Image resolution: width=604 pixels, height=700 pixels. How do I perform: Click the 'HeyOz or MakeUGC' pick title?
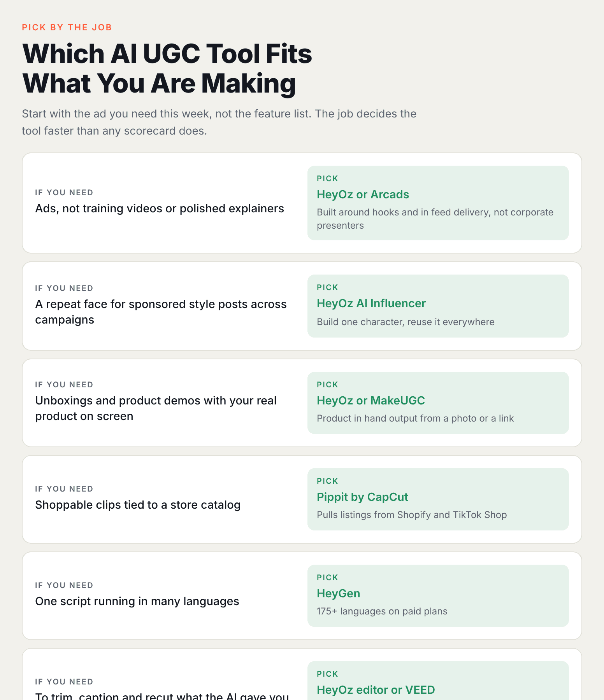pos(371,401)
